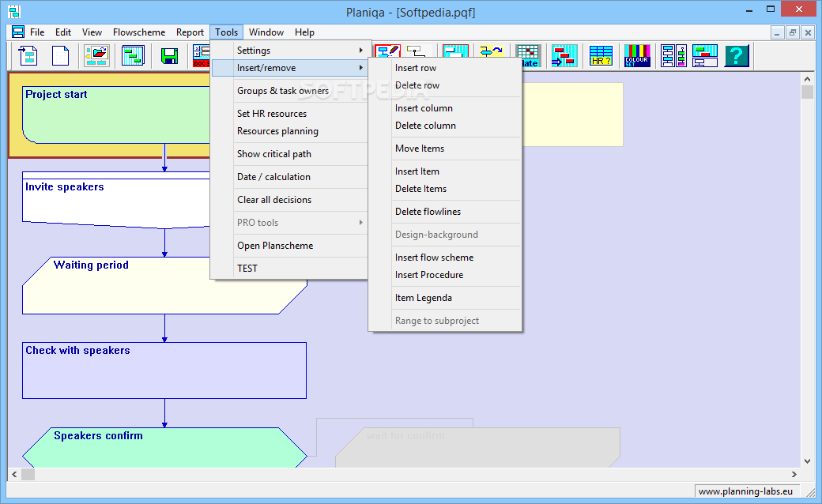The image size is (822, 504).
Task: Open help with the question mark icon
Action: 737,55
